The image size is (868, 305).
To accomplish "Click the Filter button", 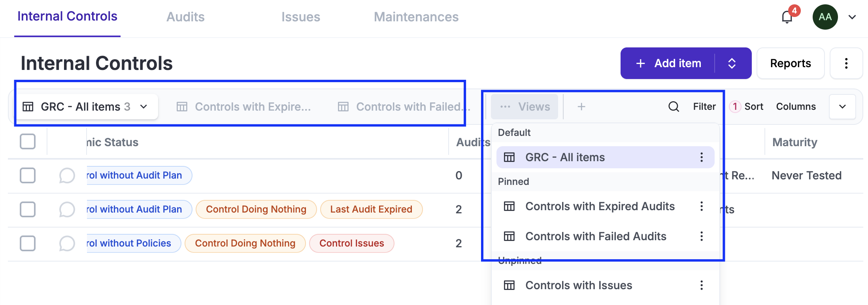I will coord(704,107).
